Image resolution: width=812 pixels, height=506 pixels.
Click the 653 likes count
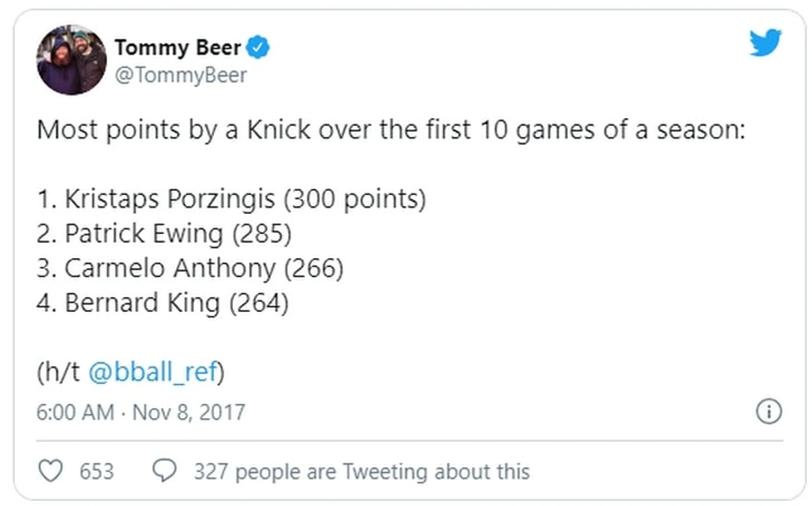click(96, 472)
